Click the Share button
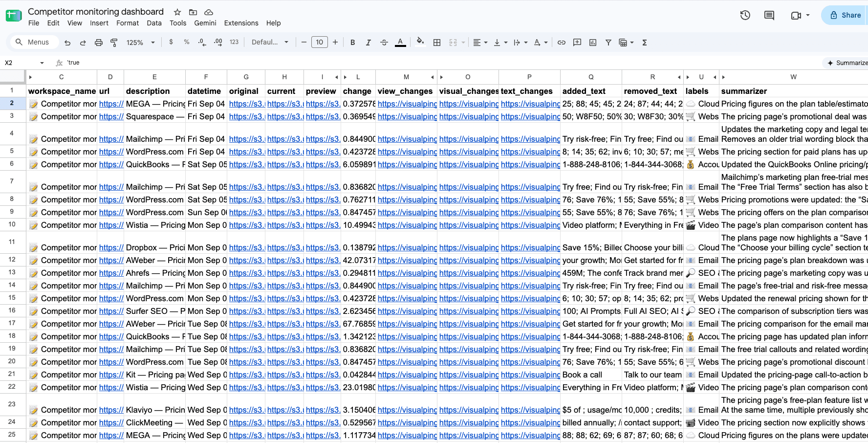The width and height of the screenshot is (868, 443). [845, 15]
